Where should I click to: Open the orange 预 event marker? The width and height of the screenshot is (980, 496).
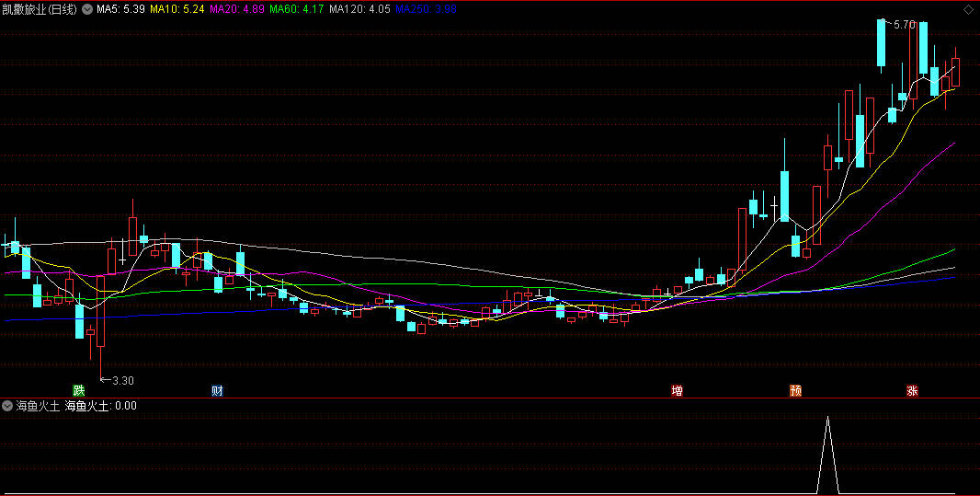click(x=795, y=391)
